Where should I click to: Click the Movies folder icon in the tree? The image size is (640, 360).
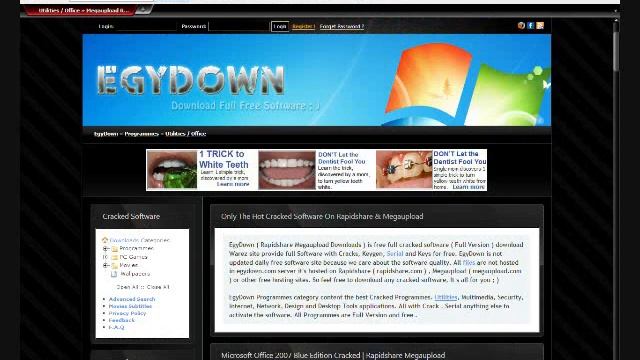point(115,265)
